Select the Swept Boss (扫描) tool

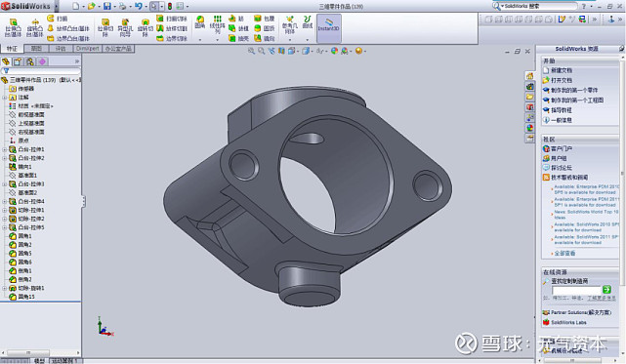[x=57, y=19]
